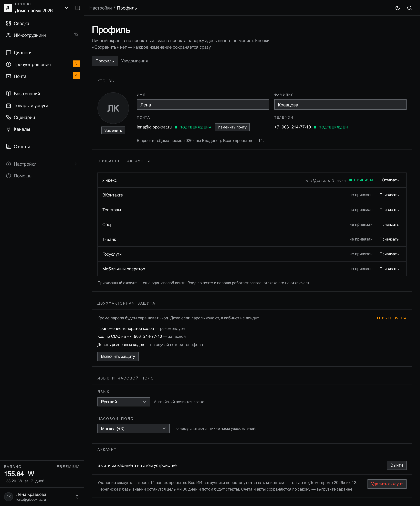This screenshot has width=420, height=506.
Task: Open the Москва (+3) time zone dropdown
Action: [133, 428]
